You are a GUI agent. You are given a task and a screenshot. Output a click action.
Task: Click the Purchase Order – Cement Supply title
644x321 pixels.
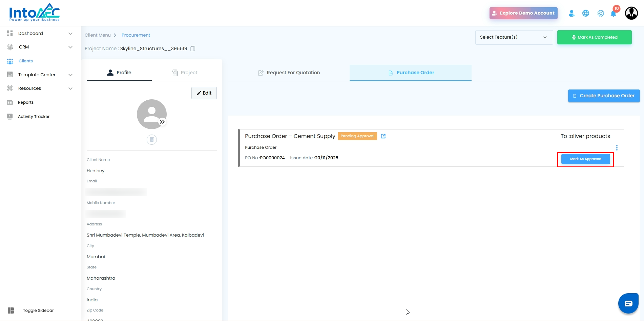point(290,136)
